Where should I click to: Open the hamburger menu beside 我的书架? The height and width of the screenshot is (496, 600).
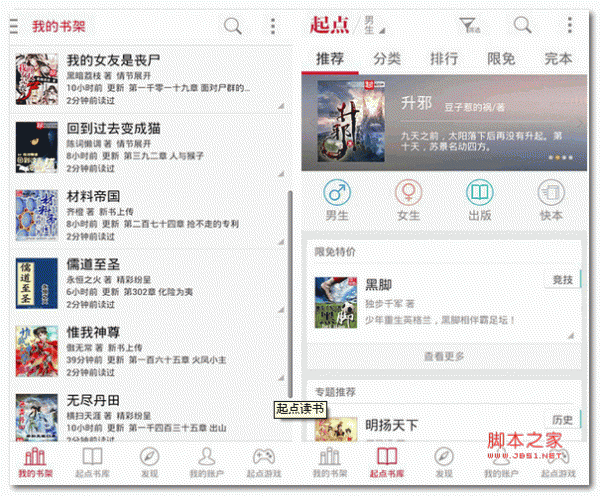click(x=14, y=26)
